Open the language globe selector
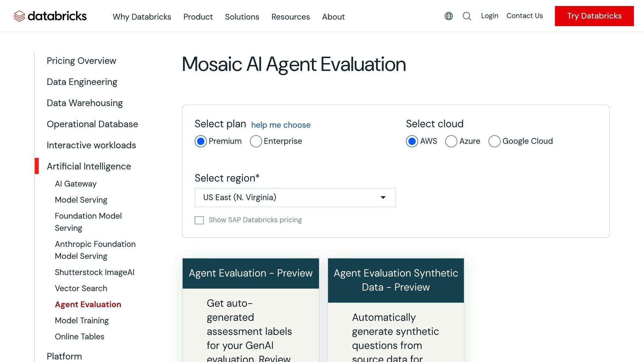 click(448, 16)
